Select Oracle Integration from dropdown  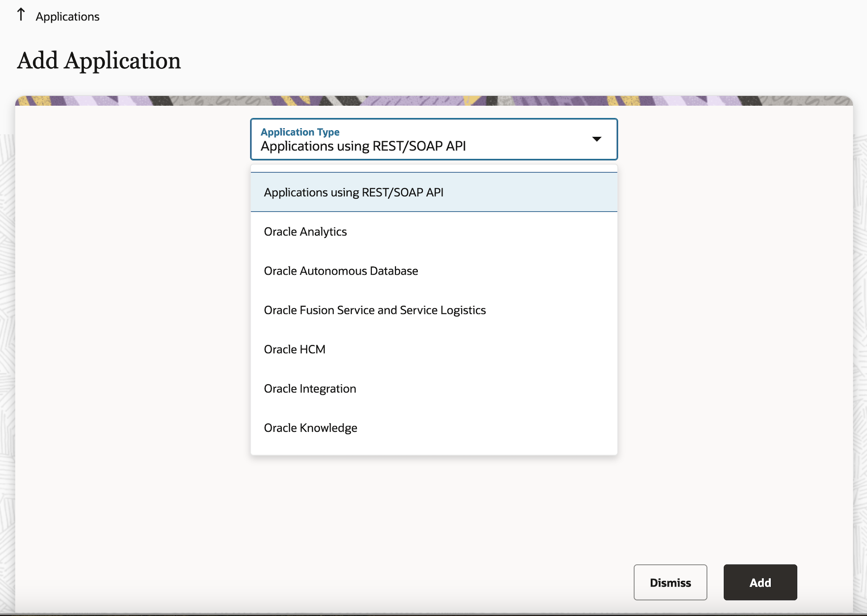coord(434,389)
